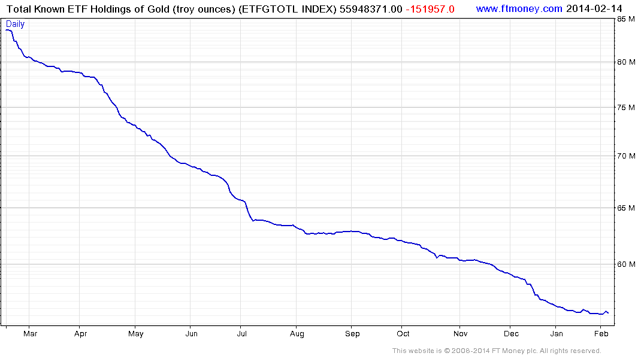Click the ETFGTOTL INDEX ticker text
The width and height of the screenshot is (644, 359).
pos(288,9)
